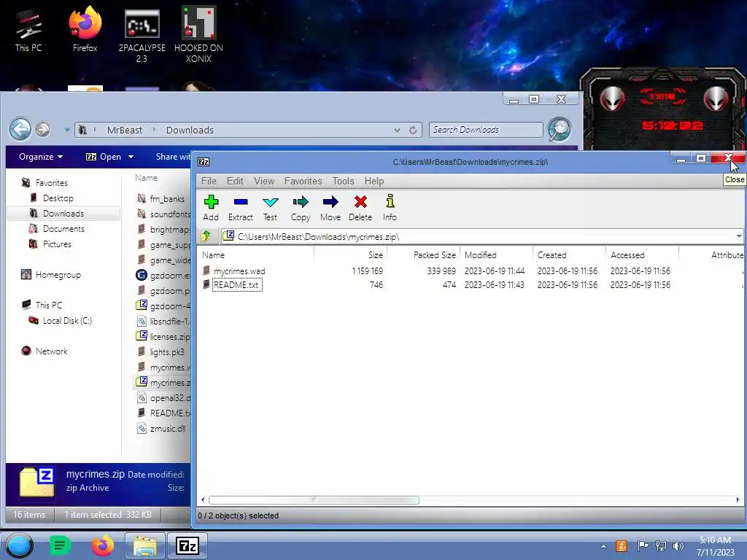Select Pictures in the navigation pane
747x560 pixels.
(57, 244)
